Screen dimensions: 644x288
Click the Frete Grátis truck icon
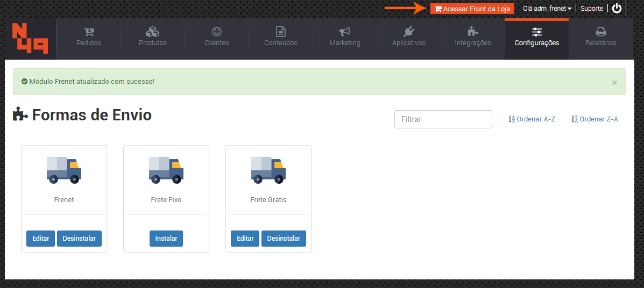click(268, 170)
